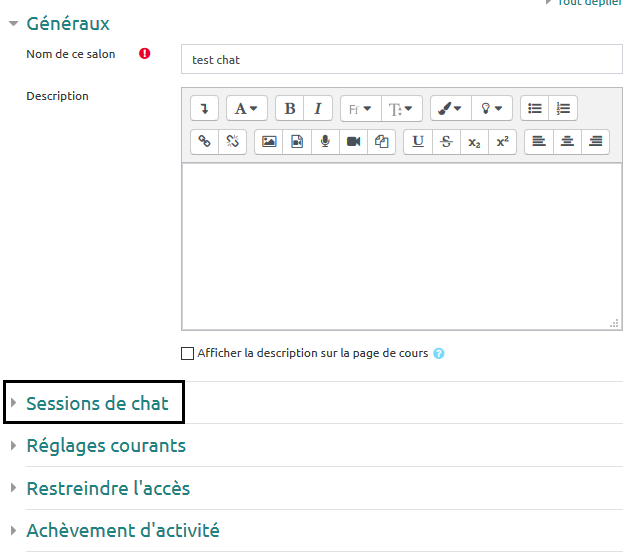Expand the Réglages courants section
638x557 pixels.
(x=105, y=446)
